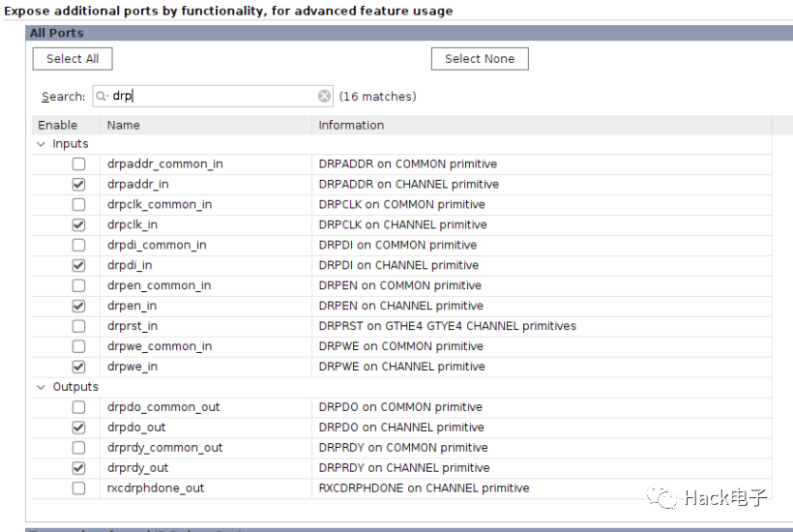This screenshot has width=793, height=532.
Task: Enable the drprst_in checkbox
Action: [x=78, y=326]
